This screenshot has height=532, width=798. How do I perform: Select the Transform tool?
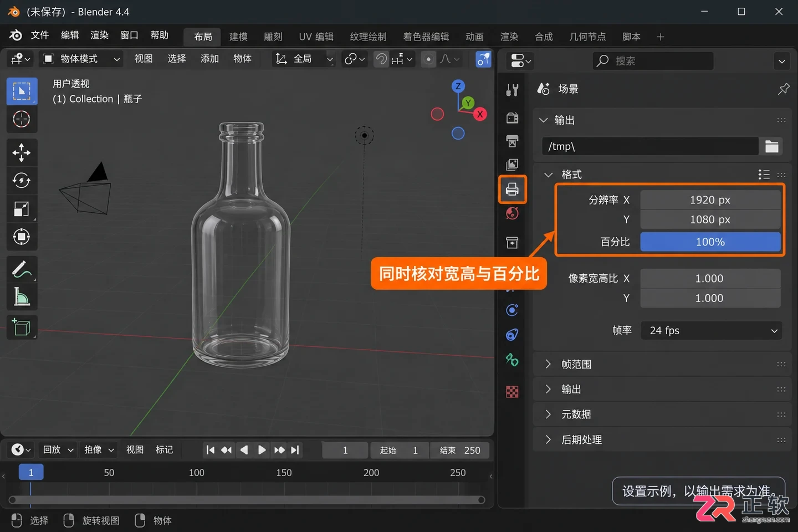pos(22,237)
